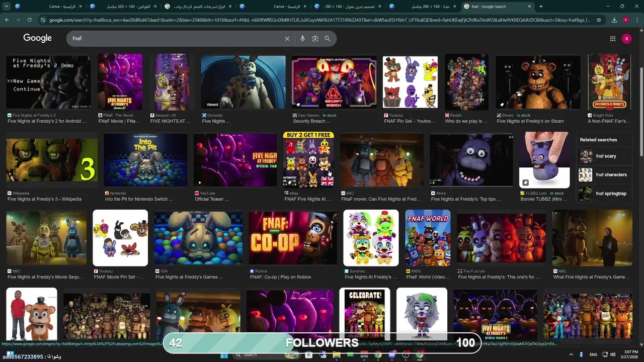Open iMore Bonnie top tips image
Viewport: 644px width, 362px height.
[x=471, y=160]
